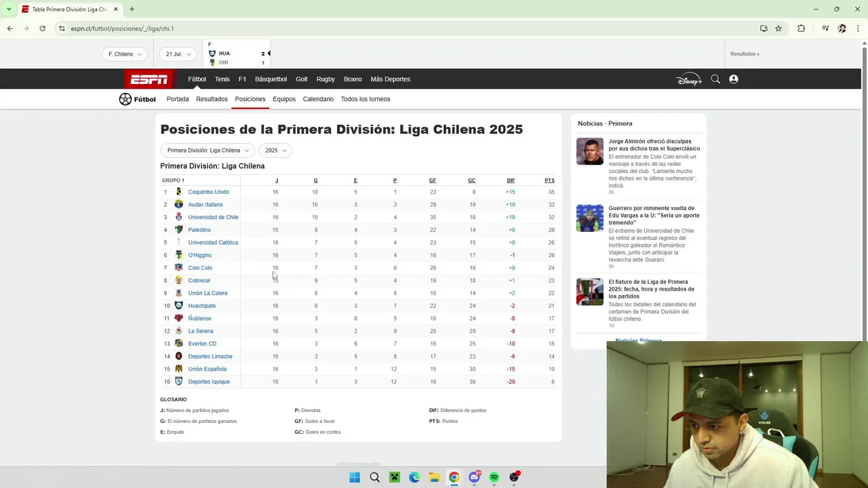Open the Universidad Católica team link
Screen dimensions: 868x488
pyautogui.click(x=213, y=243)
